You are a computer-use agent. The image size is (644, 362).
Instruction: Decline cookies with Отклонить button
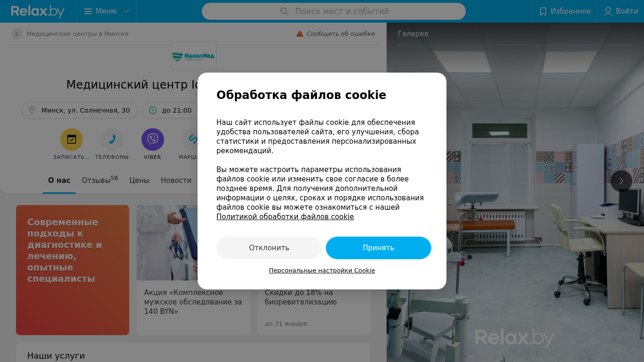coord(269,248)
